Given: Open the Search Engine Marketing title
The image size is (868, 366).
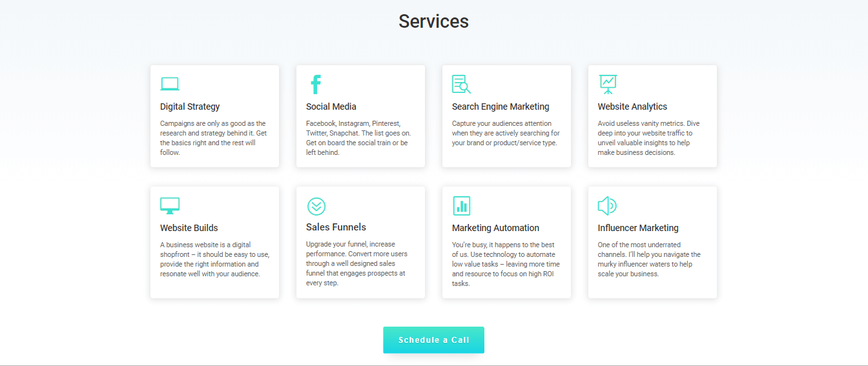Looking at the screenshot, I should (501, 107).
